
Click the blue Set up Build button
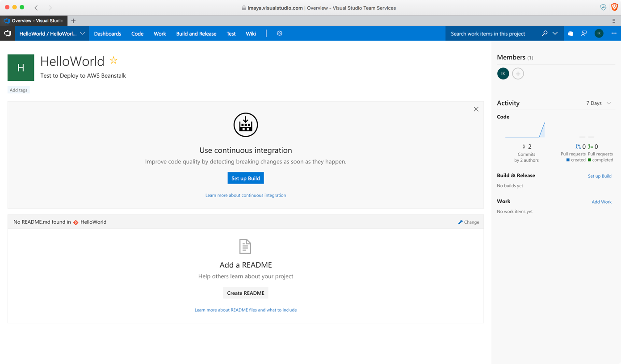click(x=246, y=178)
